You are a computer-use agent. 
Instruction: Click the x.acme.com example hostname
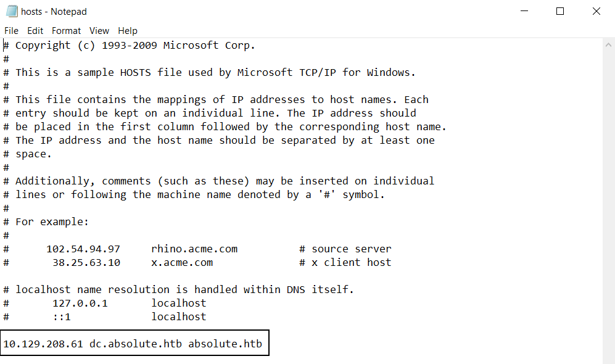coord(182,263)
